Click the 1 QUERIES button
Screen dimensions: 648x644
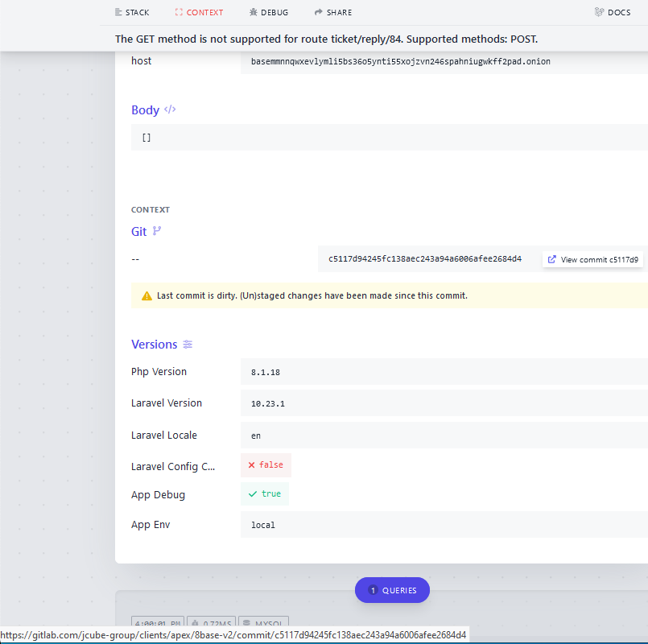392,590
